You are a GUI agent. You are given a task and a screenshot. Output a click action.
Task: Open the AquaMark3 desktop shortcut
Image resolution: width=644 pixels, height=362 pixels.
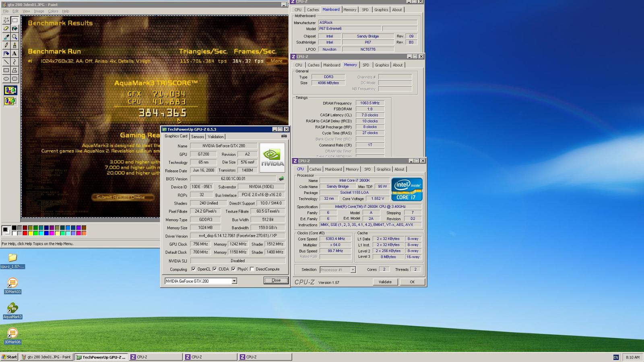coord(12,311)
